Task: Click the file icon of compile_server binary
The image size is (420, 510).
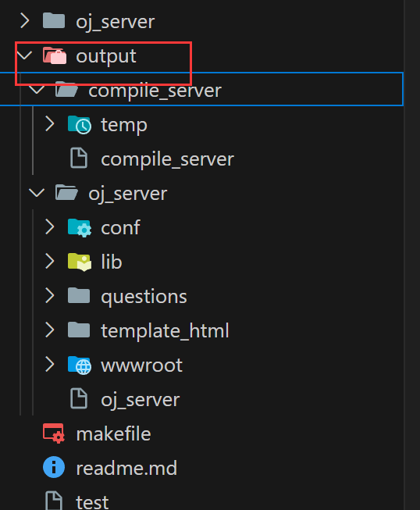Action: click(x=79, y=158)
